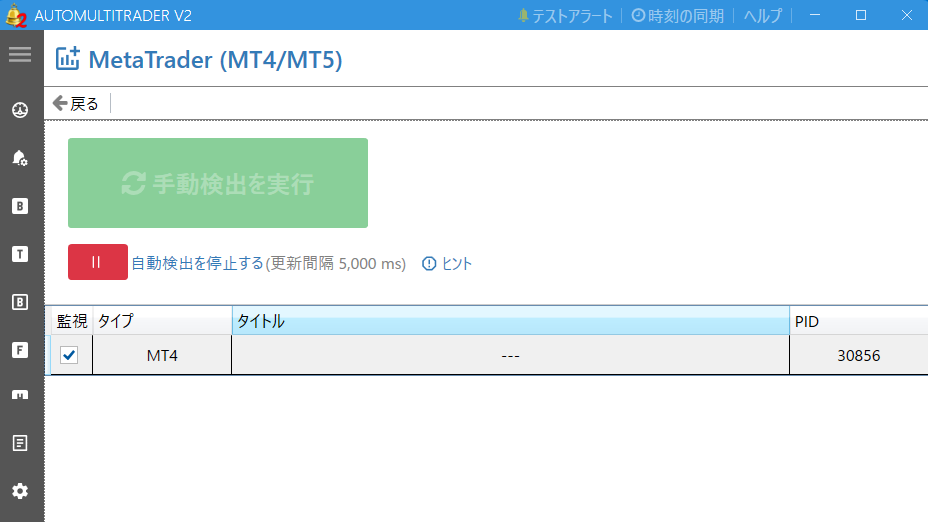
Task: Click 時刻の同期 in the title bar
Action: pos(678,16)
